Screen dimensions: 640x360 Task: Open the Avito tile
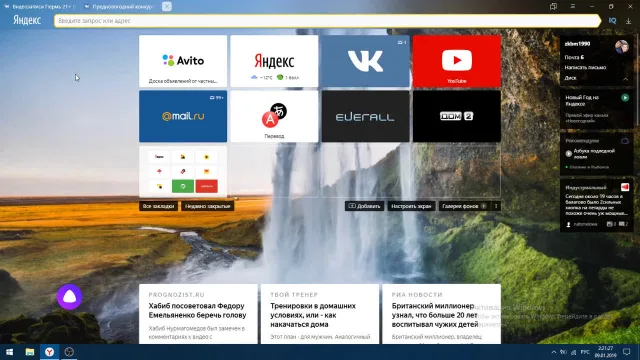(x=183, y=61)
